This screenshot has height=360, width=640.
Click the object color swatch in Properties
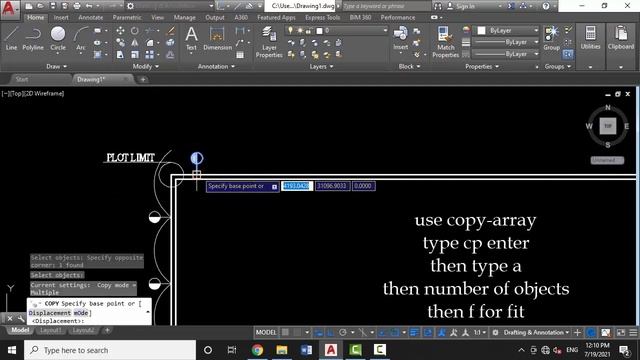click(x=482, y=31)
